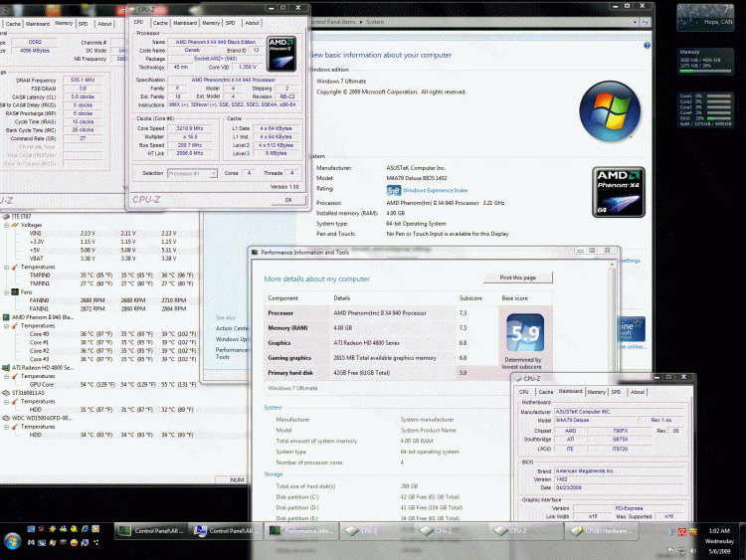
Task: Switch to Mainboard tab in the front CPU-Z window
Action: coord(185,23)
